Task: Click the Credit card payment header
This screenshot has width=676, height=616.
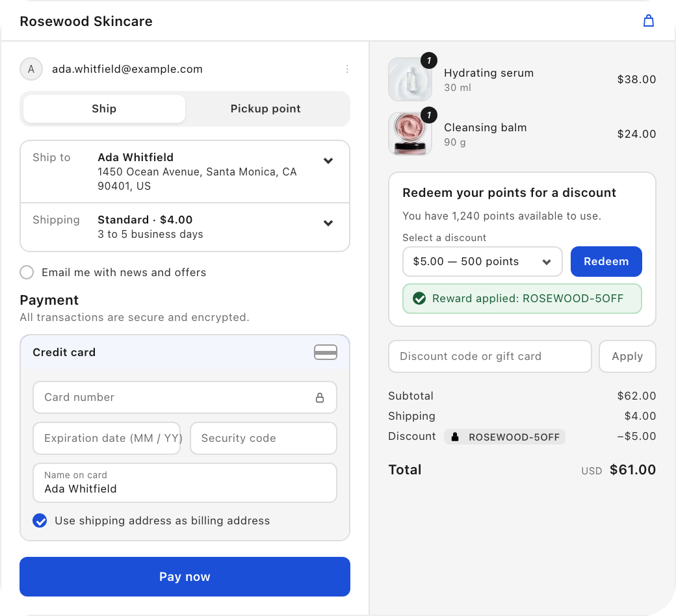Action: 185,352
